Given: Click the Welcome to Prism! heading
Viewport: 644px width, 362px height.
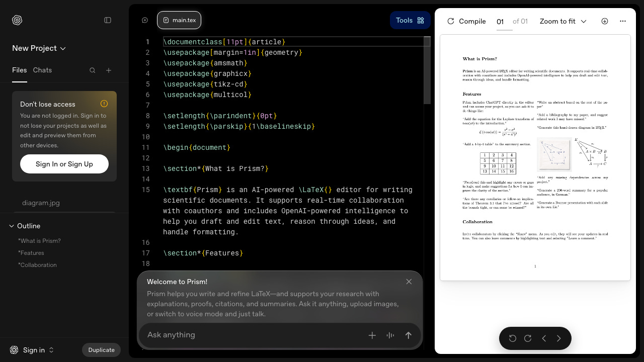Looking at the screenshot, I should click(x=177, y=282).
